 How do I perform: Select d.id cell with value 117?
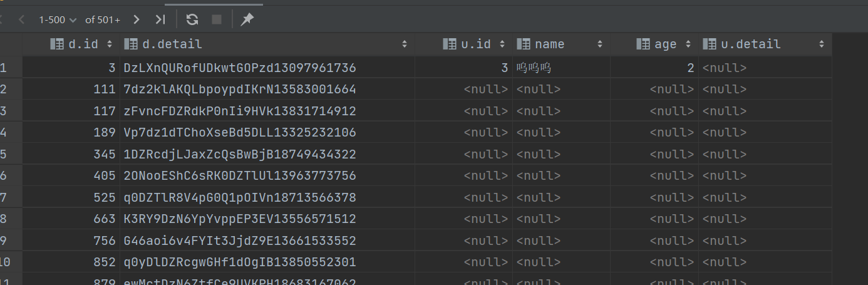pyautogui.click(x=71, y=111)
